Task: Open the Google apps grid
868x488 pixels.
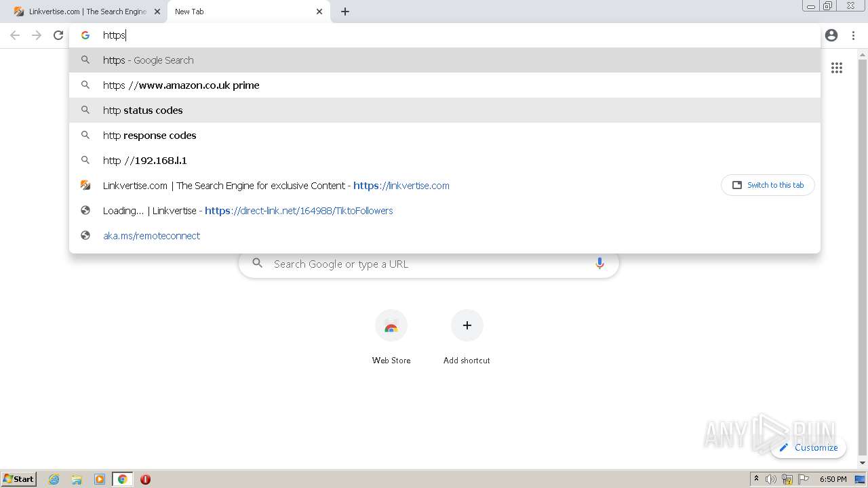Action: tap(837, 68)
